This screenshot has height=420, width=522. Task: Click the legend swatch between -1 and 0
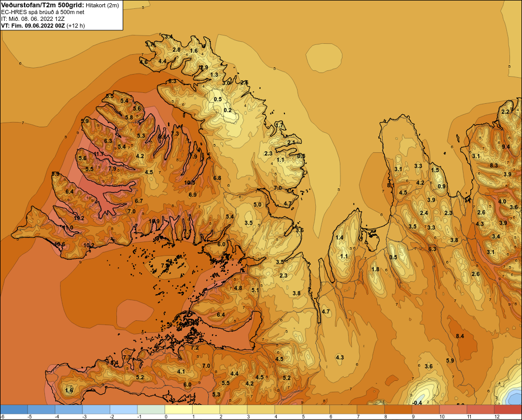(151, 410)
